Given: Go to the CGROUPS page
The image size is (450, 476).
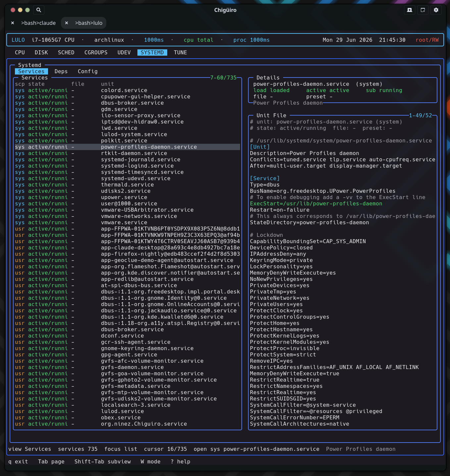Looking at the screenshot, I should [96, 52].
